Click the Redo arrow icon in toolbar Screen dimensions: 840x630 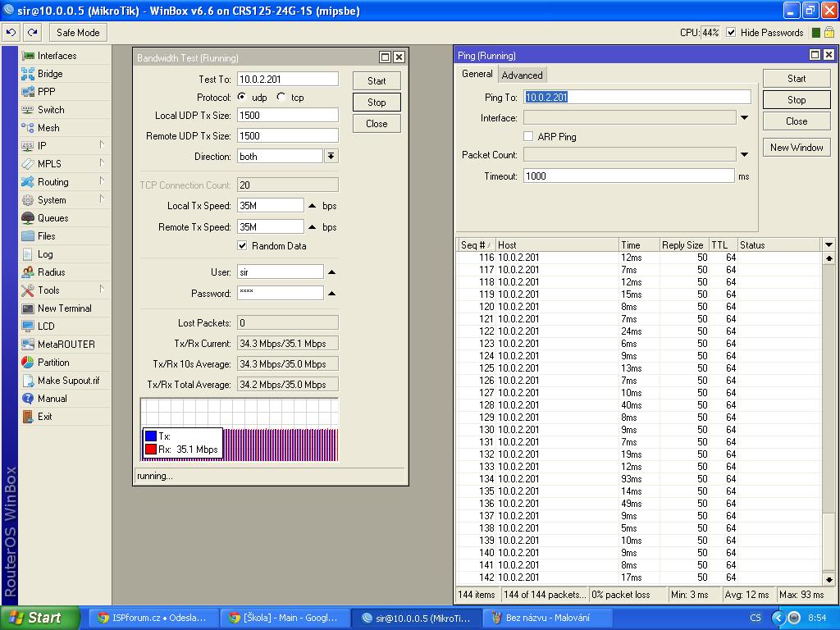(x=32, y=33)
